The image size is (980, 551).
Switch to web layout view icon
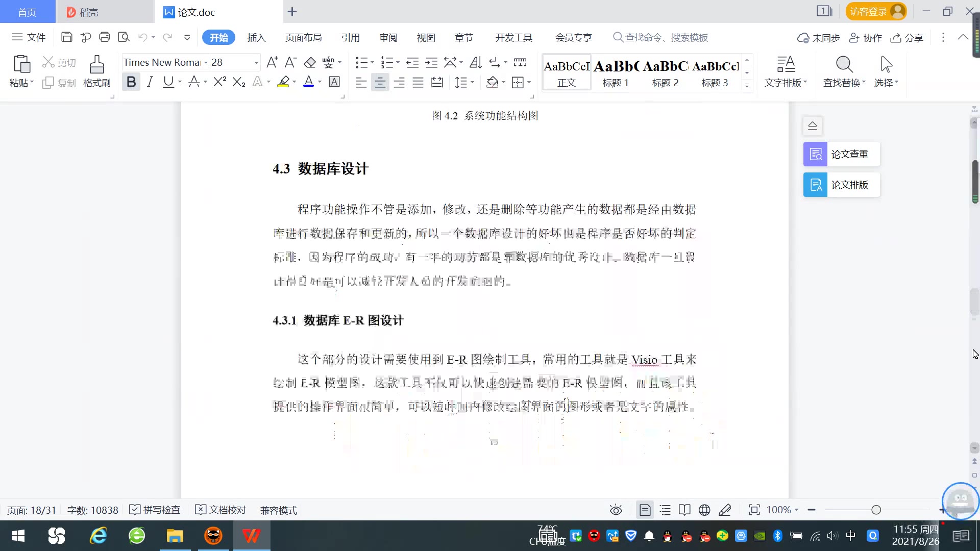(x=704, y=510)
